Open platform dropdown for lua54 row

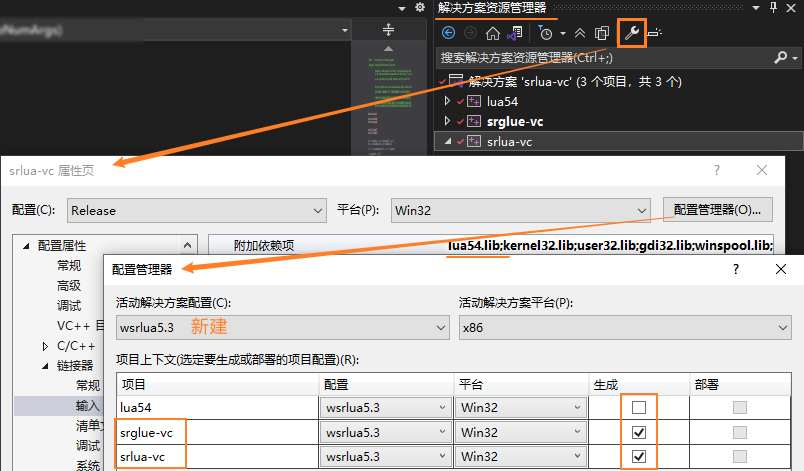[x=520, y=407]
